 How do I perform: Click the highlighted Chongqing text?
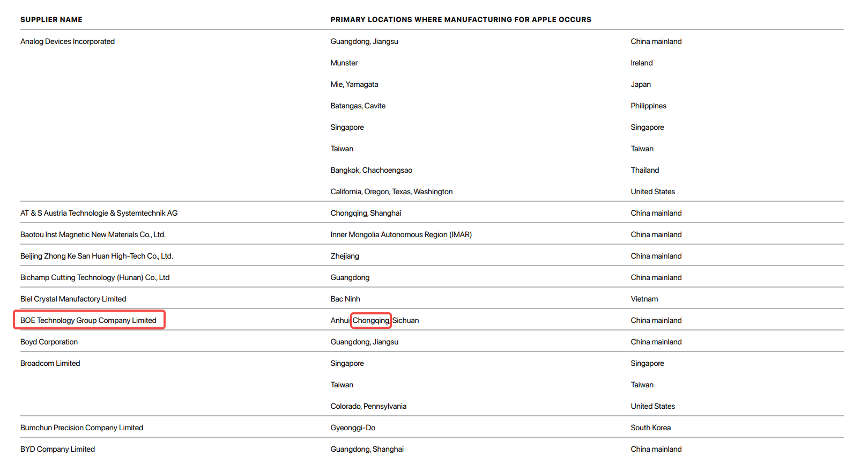click(x=371, y=320)
